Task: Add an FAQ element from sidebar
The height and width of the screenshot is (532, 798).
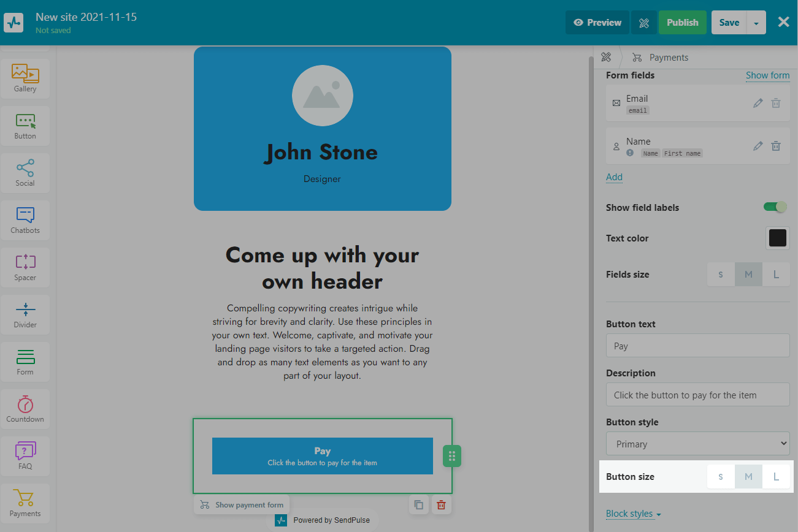Action: 25,455
